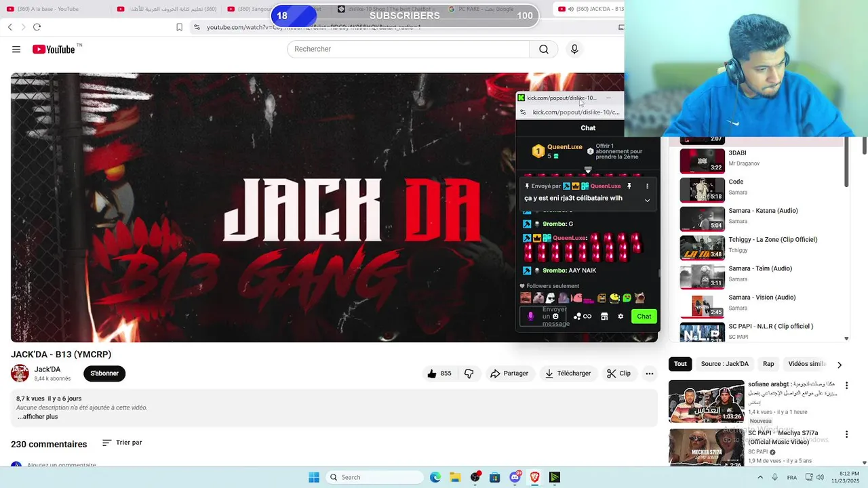Open the sofiane arabgt recommended video thumbnail
The width and height of the screenshot is (868, 488).
pos(706,401)
